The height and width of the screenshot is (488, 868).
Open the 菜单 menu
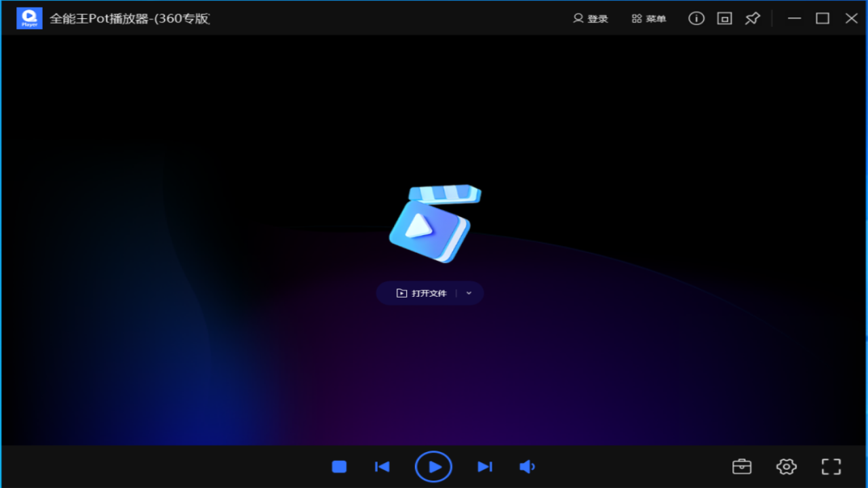click(x=648, y=18)
